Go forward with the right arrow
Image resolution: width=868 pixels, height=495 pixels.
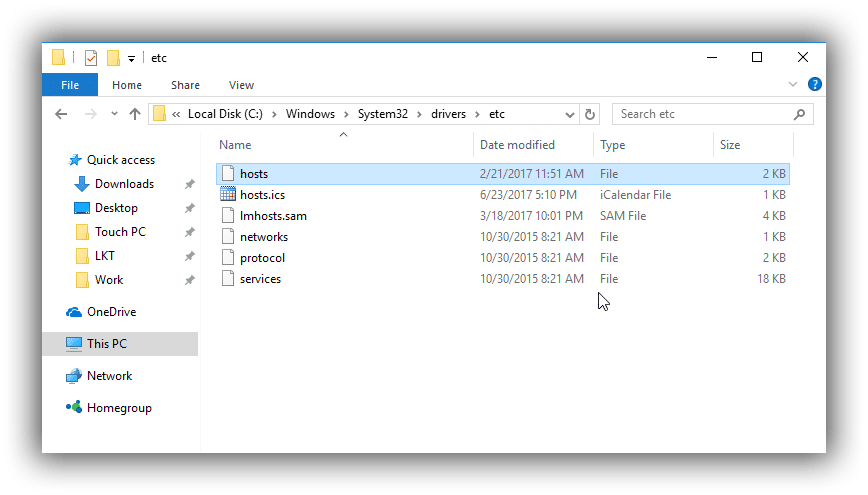click(90, 114)
